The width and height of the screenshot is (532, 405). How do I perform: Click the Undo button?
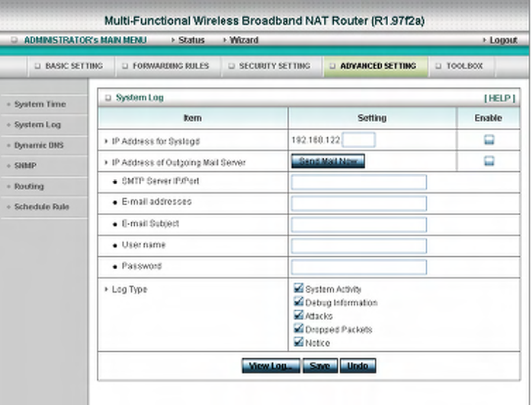pos(357,366)
